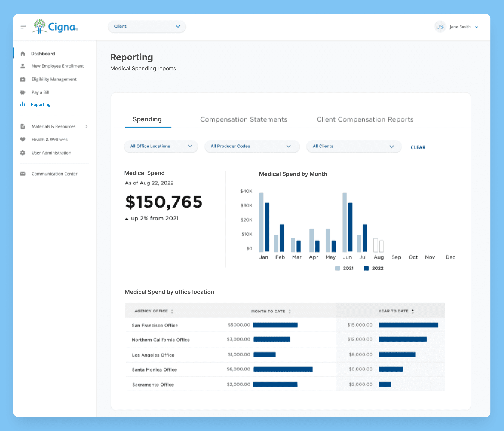Click the Health & Wellness heart icon

[23, 140]
